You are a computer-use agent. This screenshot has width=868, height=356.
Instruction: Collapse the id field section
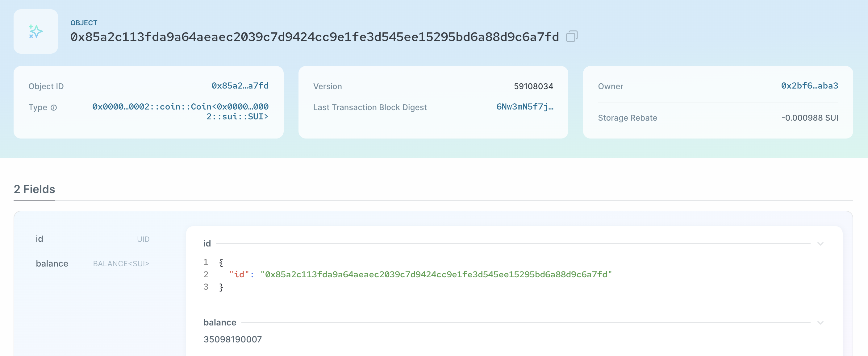820,243
